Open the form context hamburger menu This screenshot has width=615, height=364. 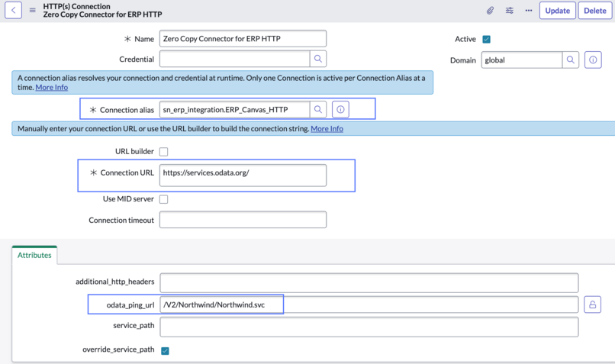tap(33, 10)
